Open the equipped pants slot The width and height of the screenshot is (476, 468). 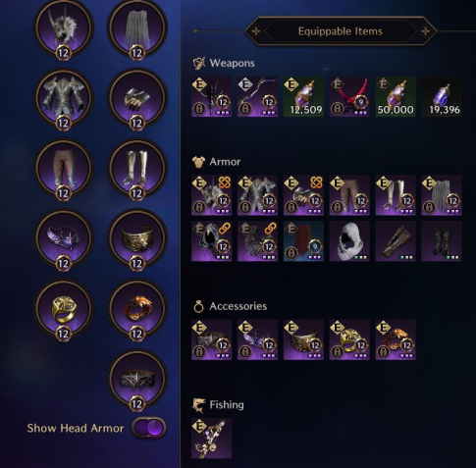click(64, 169)
